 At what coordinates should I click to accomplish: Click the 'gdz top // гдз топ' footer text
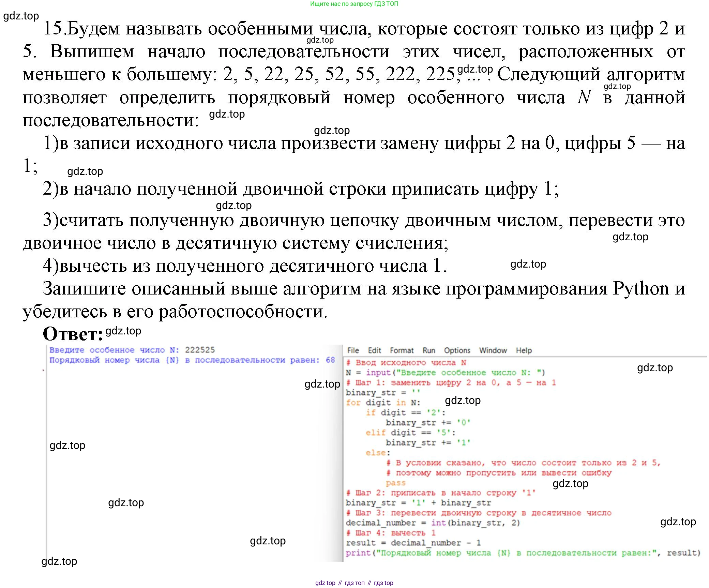(354, 583)
